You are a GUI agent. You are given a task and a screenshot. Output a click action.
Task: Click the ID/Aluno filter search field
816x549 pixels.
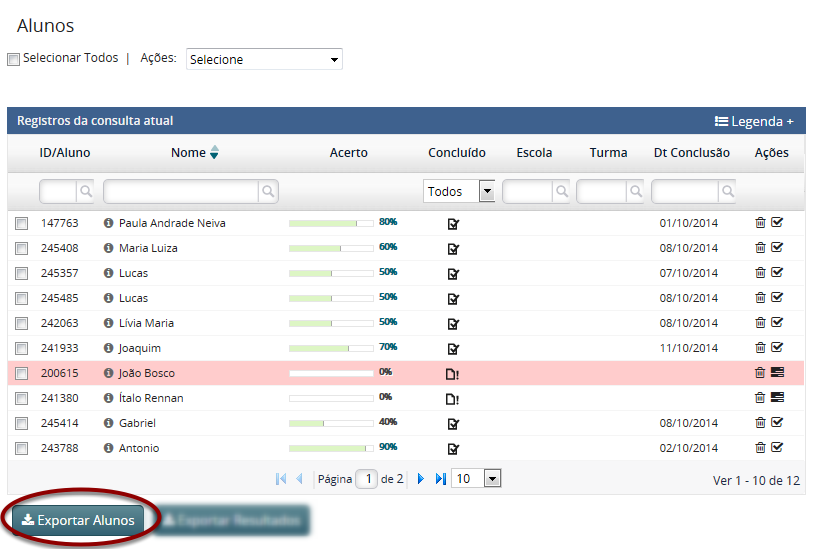tap(58, 191)
